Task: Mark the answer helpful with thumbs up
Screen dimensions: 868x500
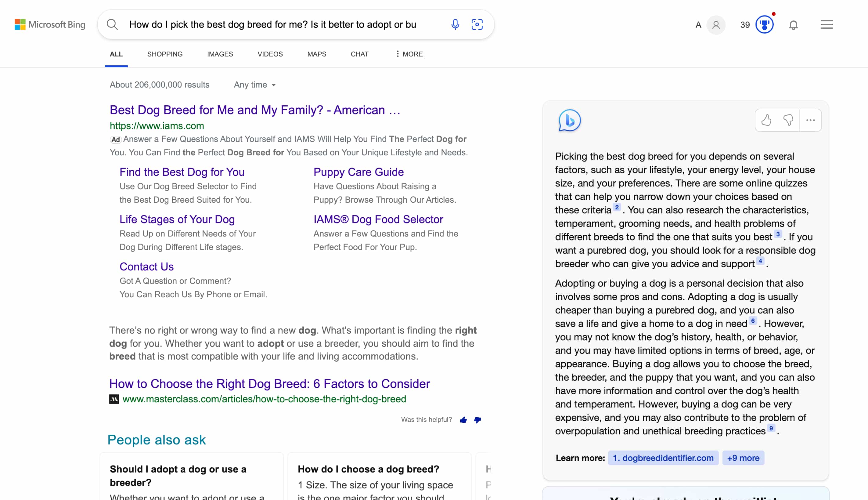Action: click(463, 420)
